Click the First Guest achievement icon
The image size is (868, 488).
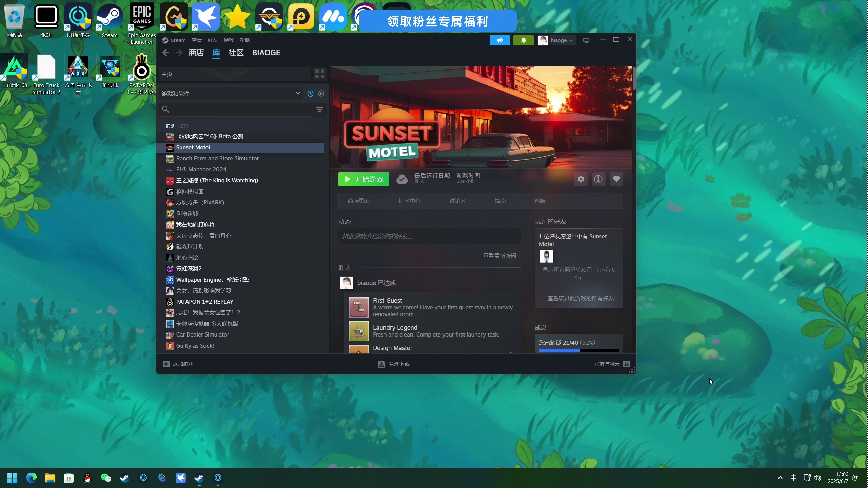pyautogui.click(x=359, y=307)
